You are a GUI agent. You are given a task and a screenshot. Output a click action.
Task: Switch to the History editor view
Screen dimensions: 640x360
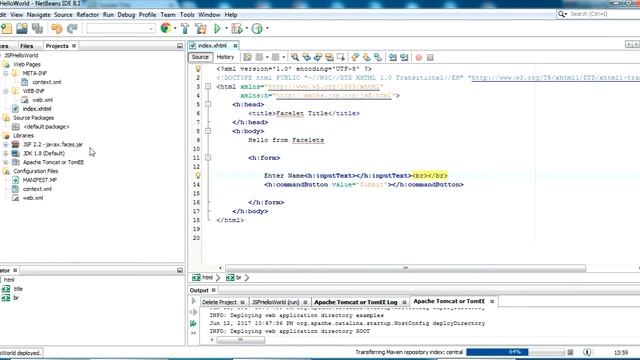(x=225, y=57)
